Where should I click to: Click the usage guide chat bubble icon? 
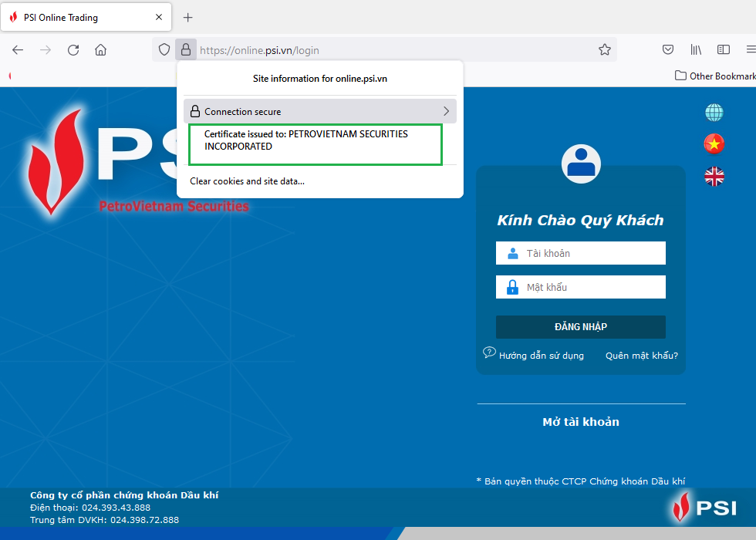tap(489, 353)
